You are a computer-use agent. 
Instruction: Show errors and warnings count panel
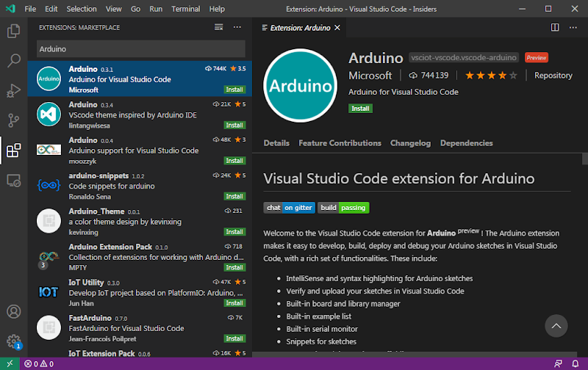(39, 363)
